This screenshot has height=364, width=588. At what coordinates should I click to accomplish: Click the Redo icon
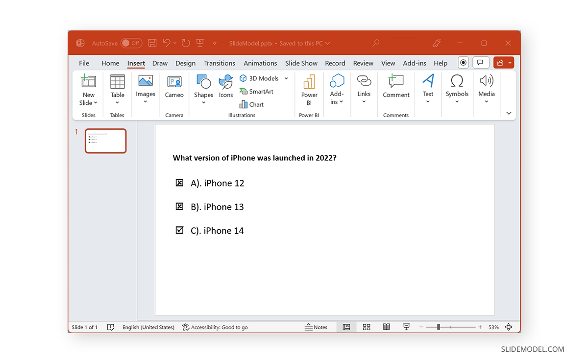pos(186,43)
